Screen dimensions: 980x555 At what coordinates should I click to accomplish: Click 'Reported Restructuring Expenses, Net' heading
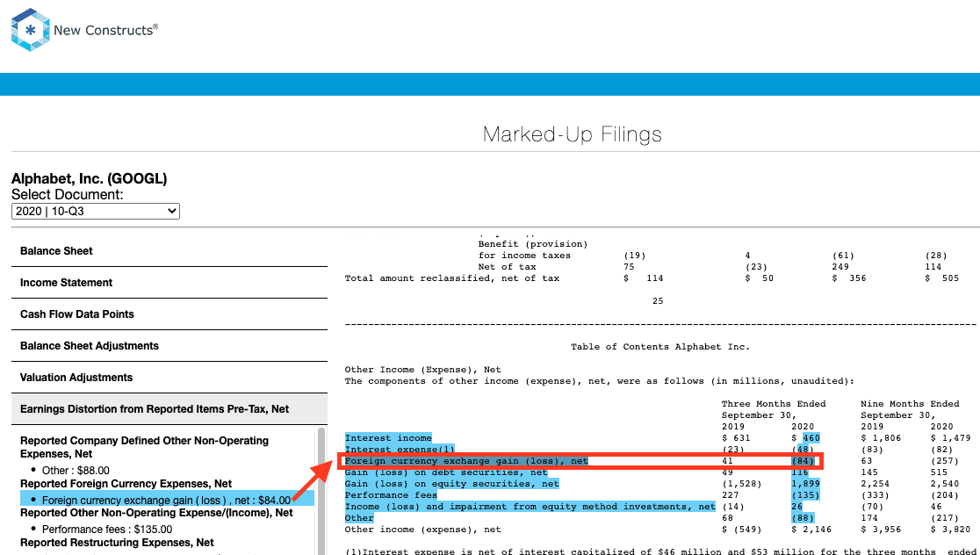[x=117, y=543]
